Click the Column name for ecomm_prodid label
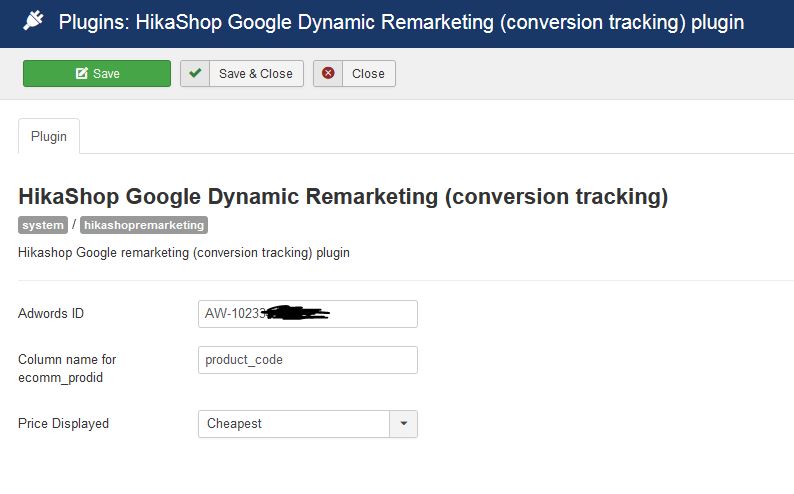The width and height of the screenshot is (794, 494). point(67,368)
